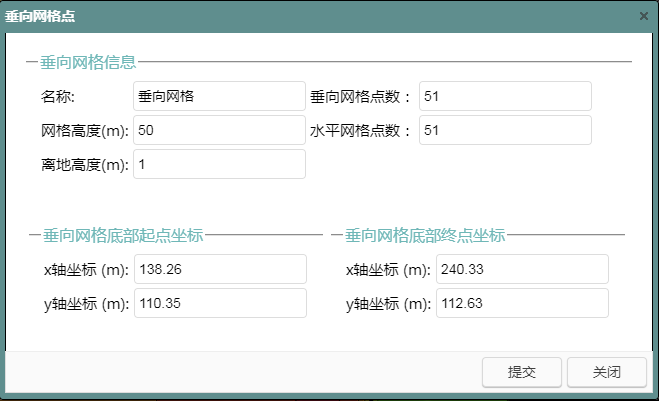Click the 垂向网格底部终点坐标 section heading

pos(425,236)
